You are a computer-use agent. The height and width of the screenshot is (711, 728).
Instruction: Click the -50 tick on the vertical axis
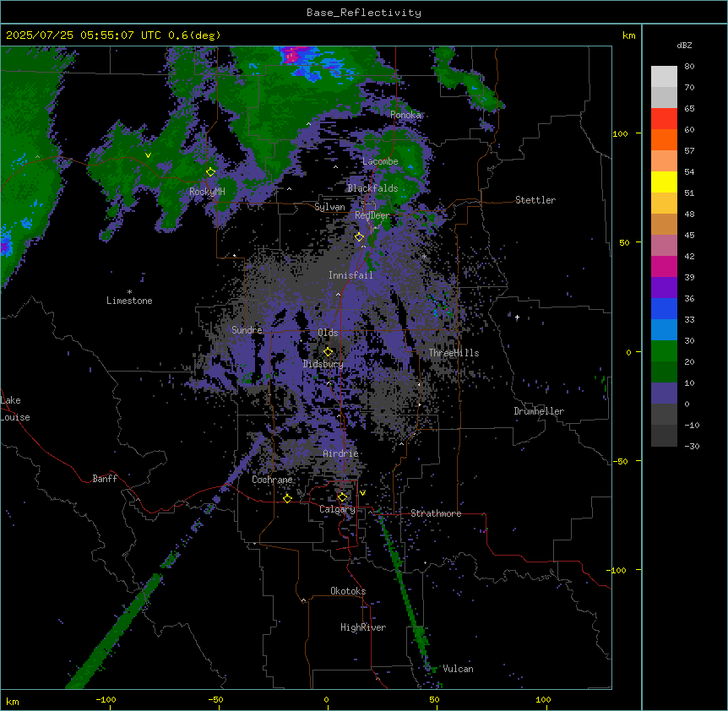click(x=620, y=461)
